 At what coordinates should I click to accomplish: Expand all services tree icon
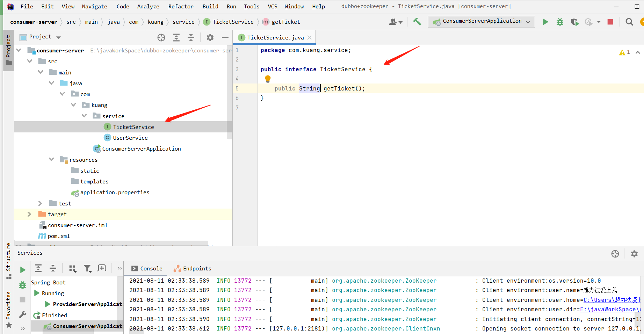(38, 268)
